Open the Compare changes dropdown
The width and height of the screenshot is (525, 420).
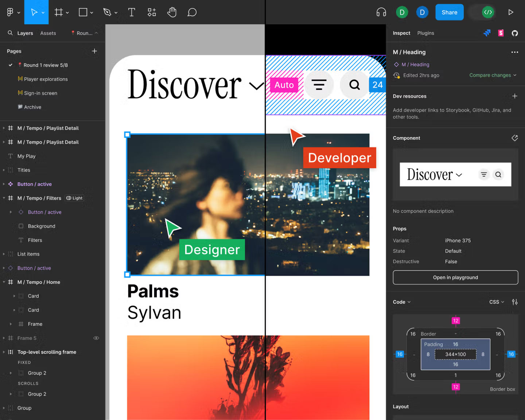point(493,75)
